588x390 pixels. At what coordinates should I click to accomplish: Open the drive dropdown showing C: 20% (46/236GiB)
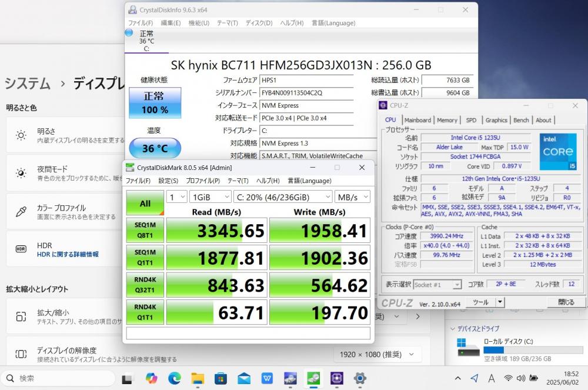(283, 197)
